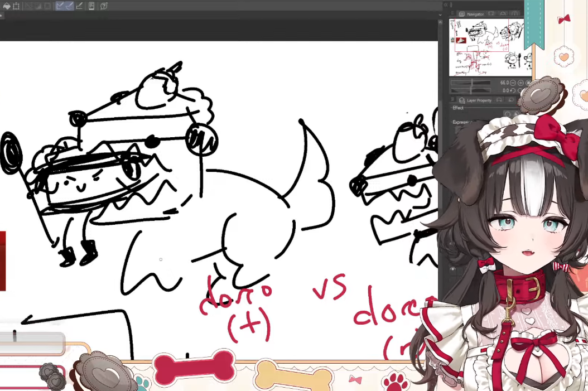Viewport: 588px width, 391px height.
Task: Zoom in with the plus icon
Action: click(x=520, y=83)
